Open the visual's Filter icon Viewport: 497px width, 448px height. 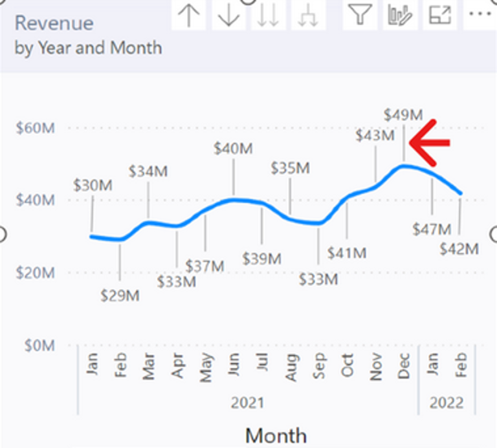click(360, 15)
